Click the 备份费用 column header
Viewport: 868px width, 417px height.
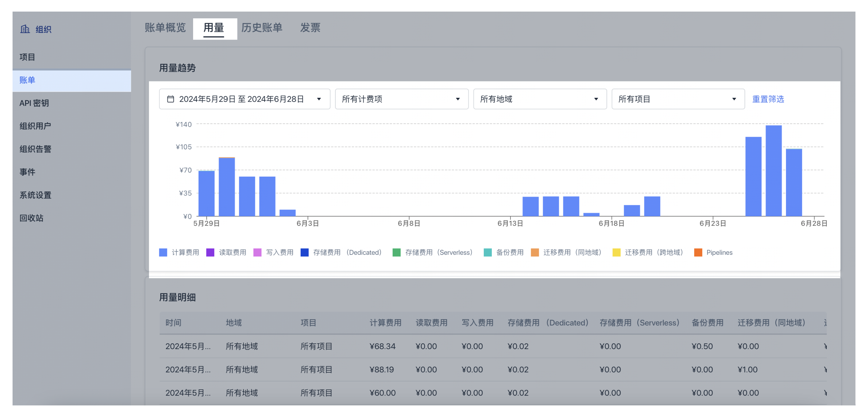(708, 323)
